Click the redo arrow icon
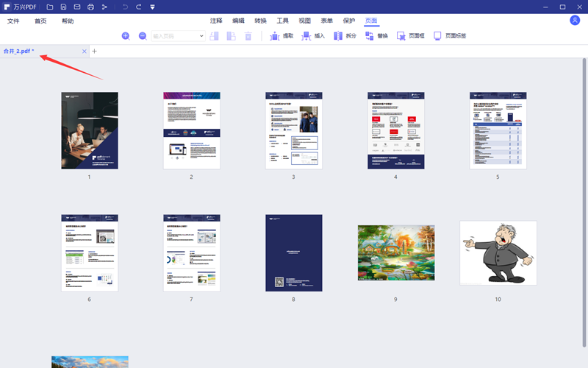This screenshot has height=368, width=588. coord(138,7)
